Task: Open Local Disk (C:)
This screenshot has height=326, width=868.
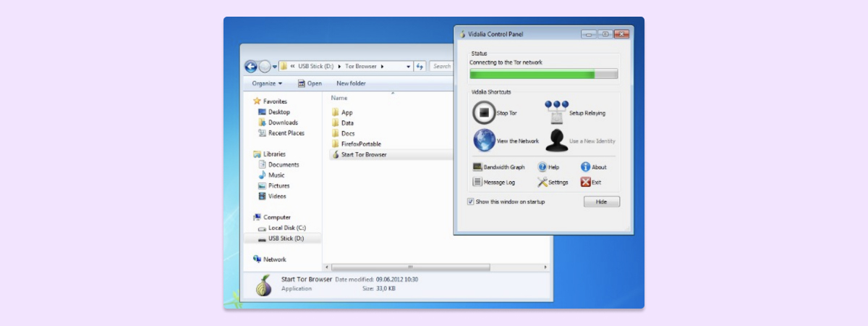Action: click(281, 227)
